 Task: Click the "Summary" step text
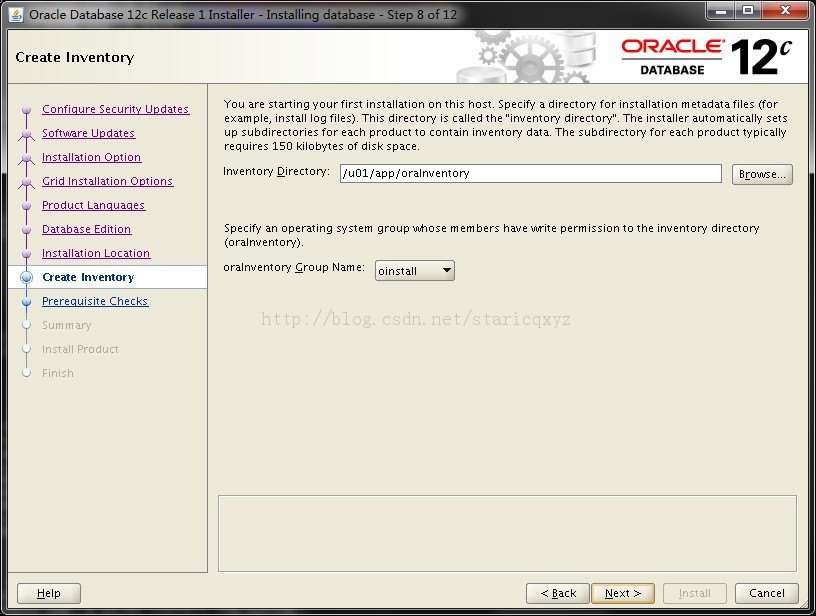(x=67, y=325)
